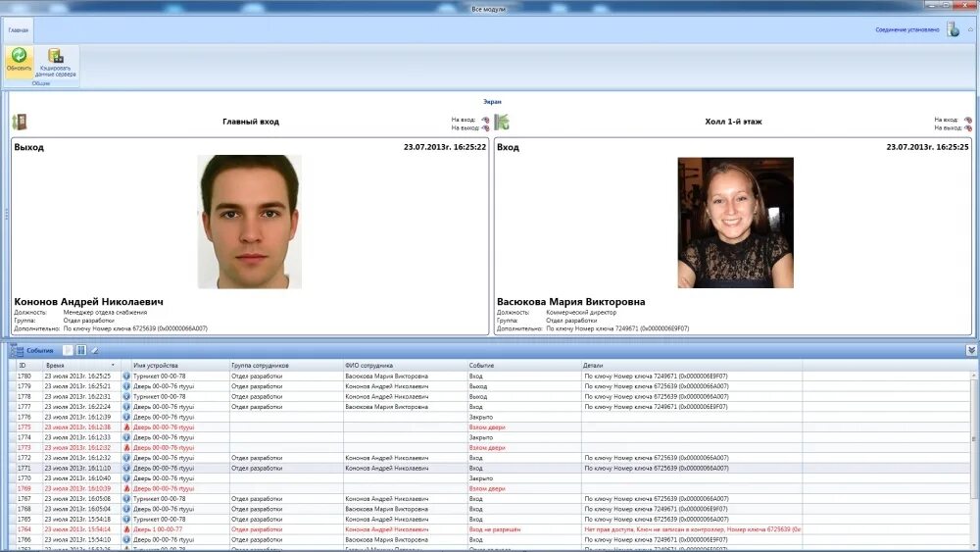Click the left splitter grip handle
The image size is (980, 552).
click(6, 214)
